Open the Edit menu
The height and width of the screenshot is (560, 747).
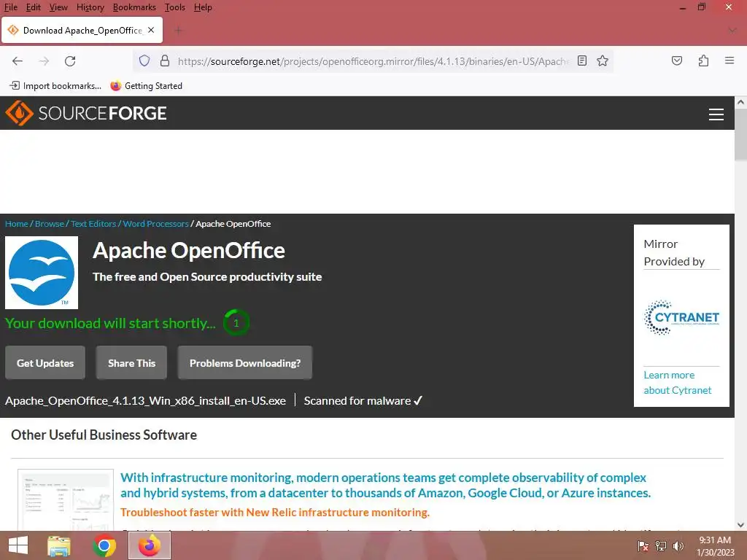[34, 7]
